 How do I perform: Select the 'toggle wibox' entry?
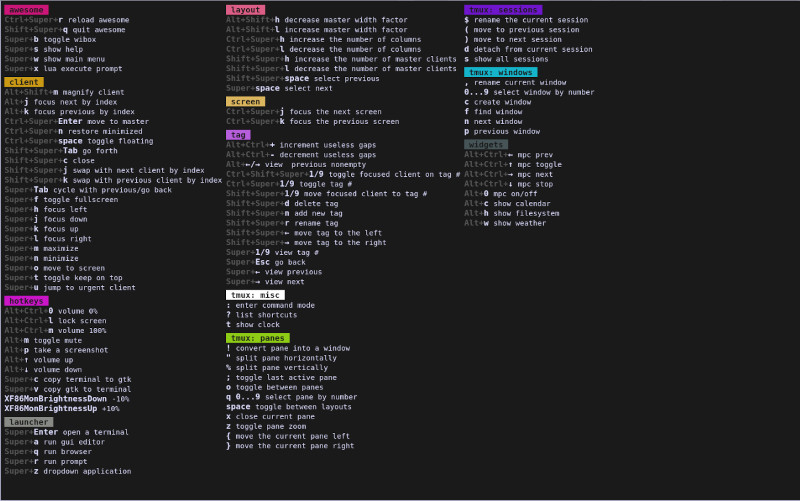(x=50, y=39)
